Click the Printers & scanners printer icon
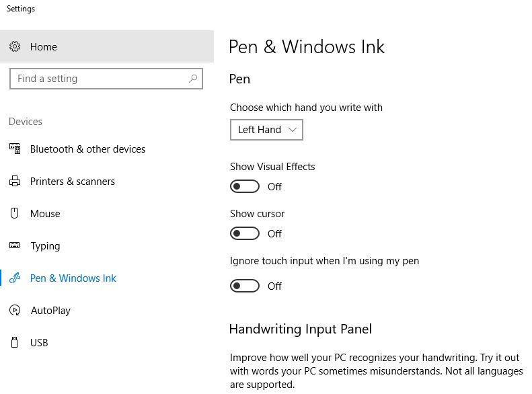Viewport: 532px width, 394px height. (x=15, y=181)
